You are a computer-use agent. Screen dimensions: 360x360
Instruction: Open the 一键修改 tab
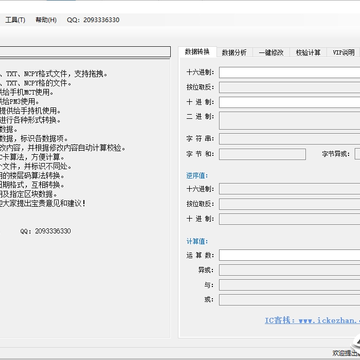point(271,52)
